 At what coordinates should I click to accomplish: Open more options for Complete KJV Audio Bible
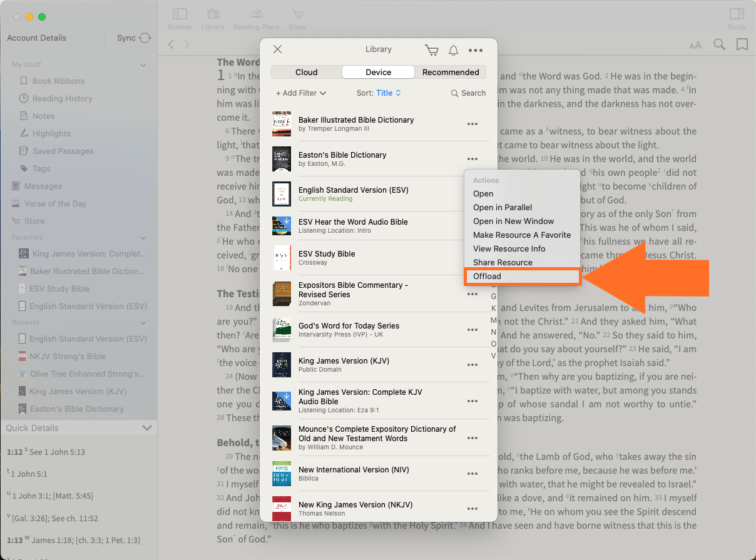(x=472, y=401)
